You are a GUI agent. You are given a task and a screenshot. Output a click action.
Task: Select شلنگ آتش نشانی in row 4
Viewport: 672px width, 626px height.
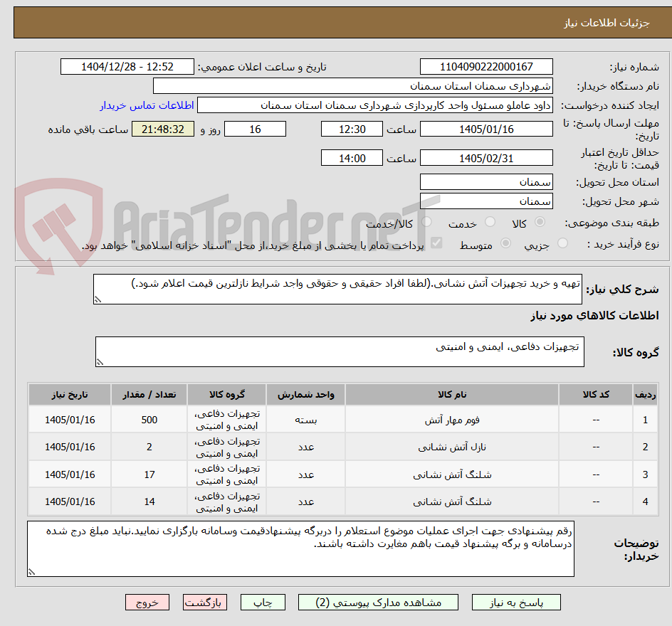pos(452,502)
